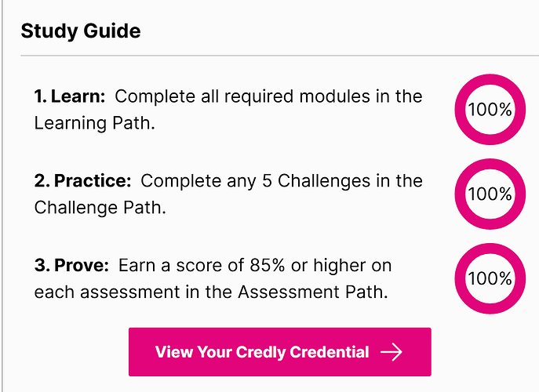Screen dimensions: 539x392
Task: Select the "3. Prove:" step label
Action: (72, 265)
